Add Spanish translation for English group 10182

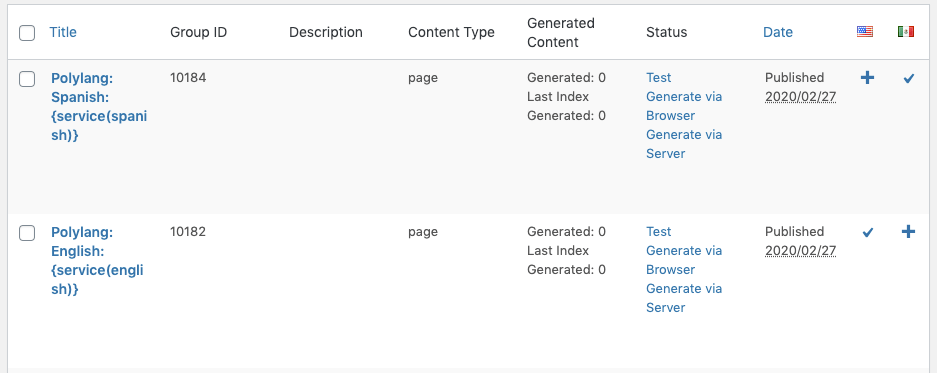coord(908,232)
